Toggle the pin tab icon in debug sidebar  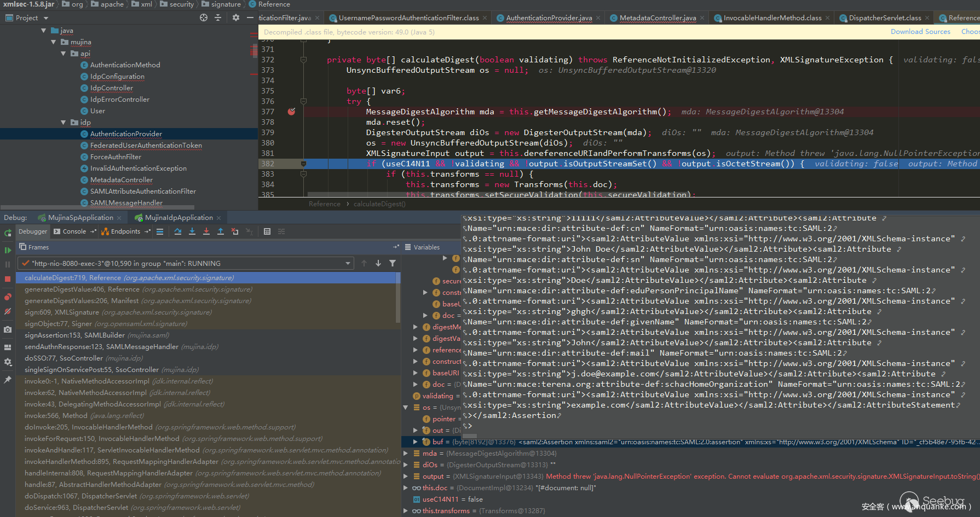(8, 379)
